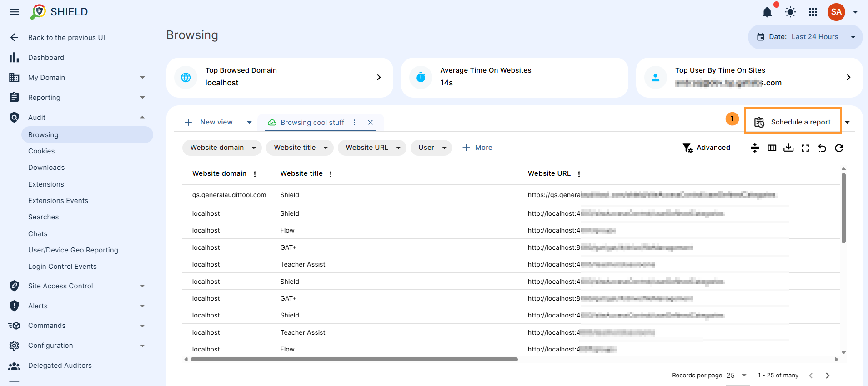868x386 pixels.
Task: Open Delegated Auditors page
Action: tap(60, 366)
